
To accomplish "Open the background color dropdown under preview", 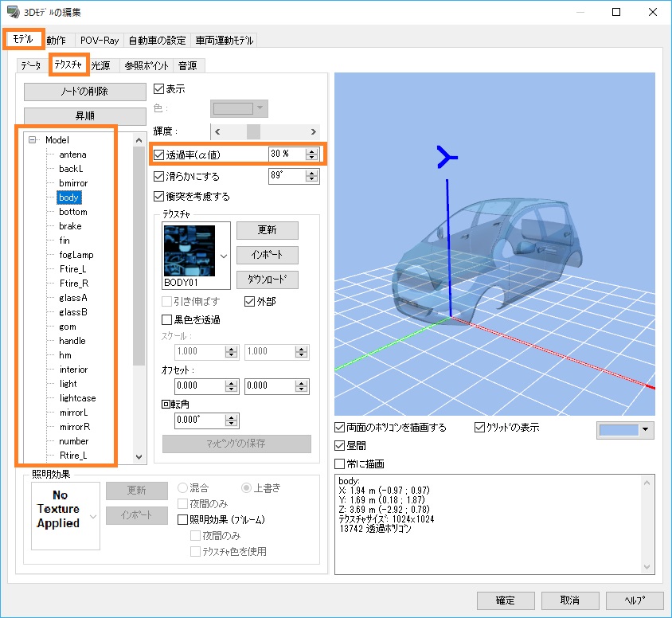I will [x=644, y=430].
